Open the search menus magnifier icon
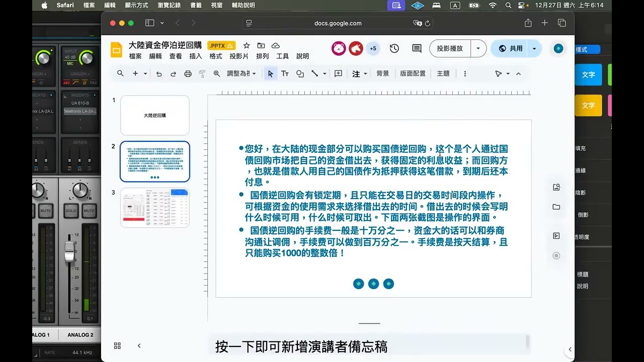644x362 pixels. (x=120, y=73)
